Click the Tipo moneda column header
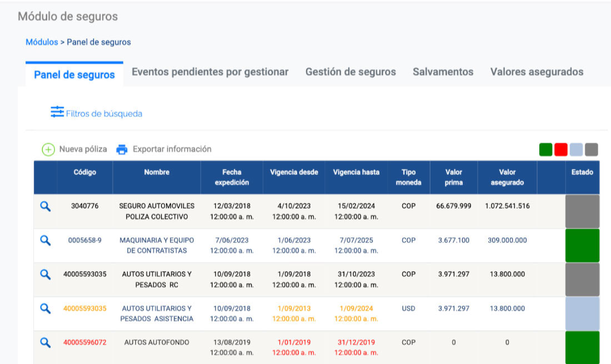611x364 pixels. (408, 177)
